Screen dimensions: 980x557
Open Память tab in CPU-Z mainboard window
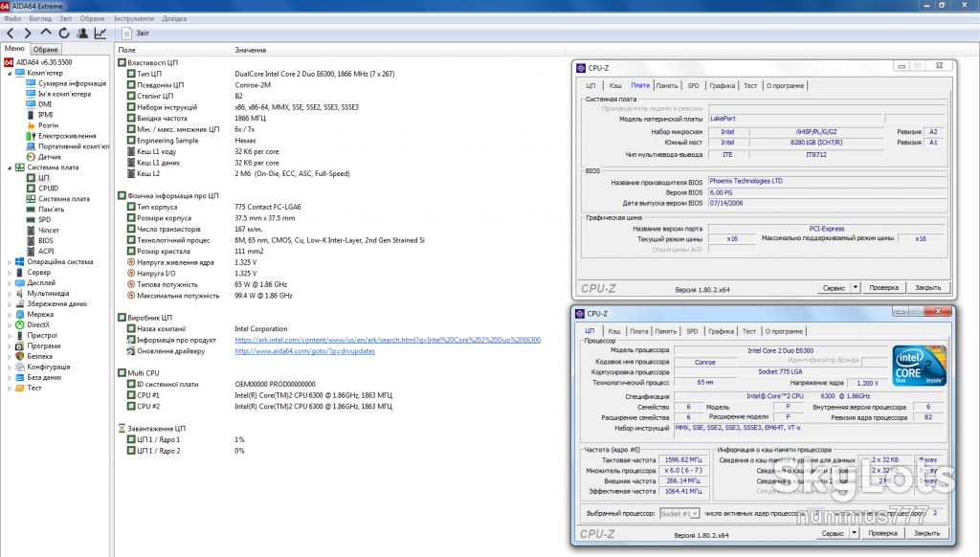[667, 85]
